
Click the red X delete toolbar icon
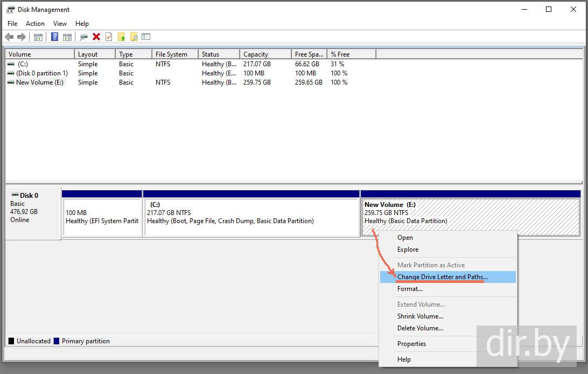pos(96,37)
